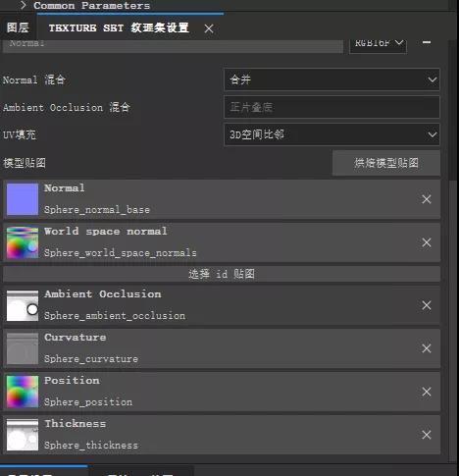This screenshot has height=476, width=459.
Task: Expand the Common Parameters section
Action: [24, 5]
